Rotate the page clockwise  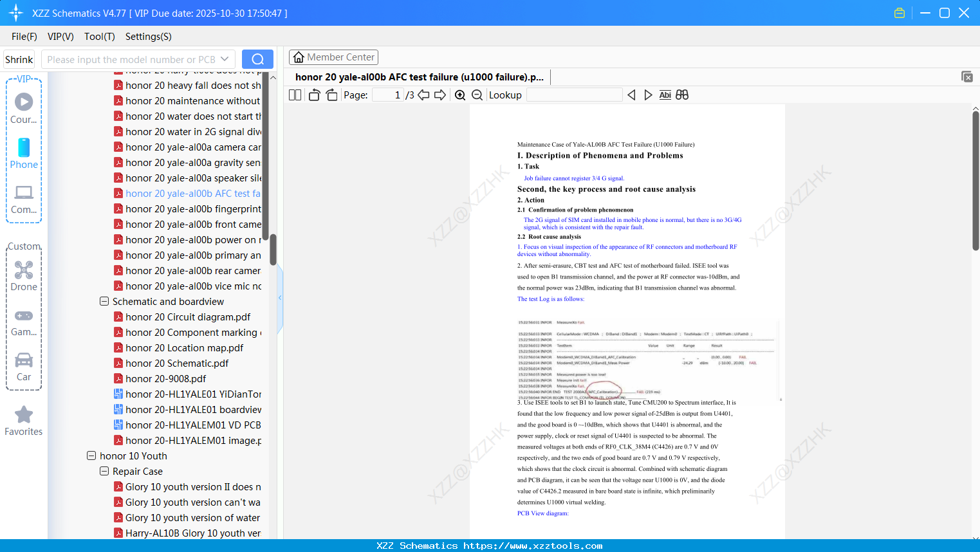(331, 95)
